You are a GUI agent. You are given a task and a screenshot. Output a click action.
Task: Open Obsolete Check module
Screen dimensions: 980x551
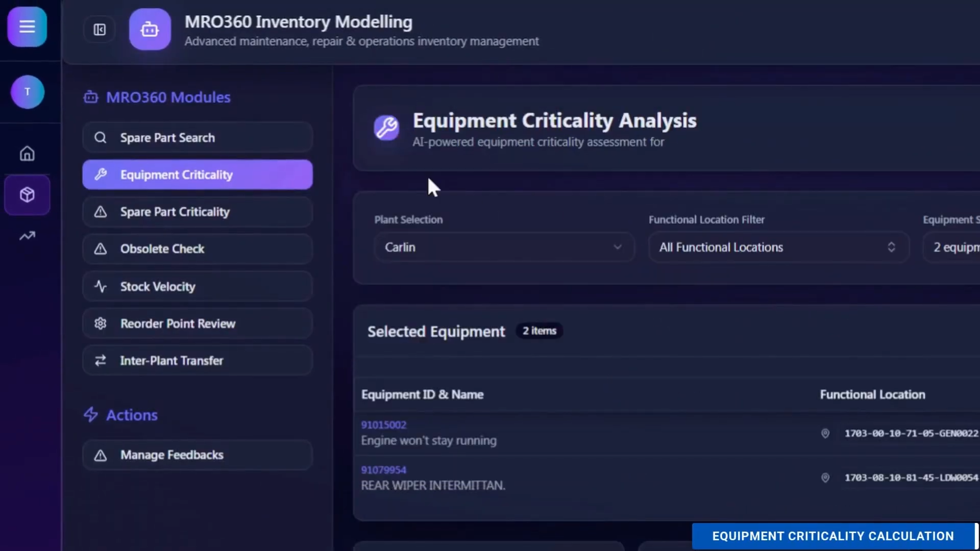[x=198, y=249]
